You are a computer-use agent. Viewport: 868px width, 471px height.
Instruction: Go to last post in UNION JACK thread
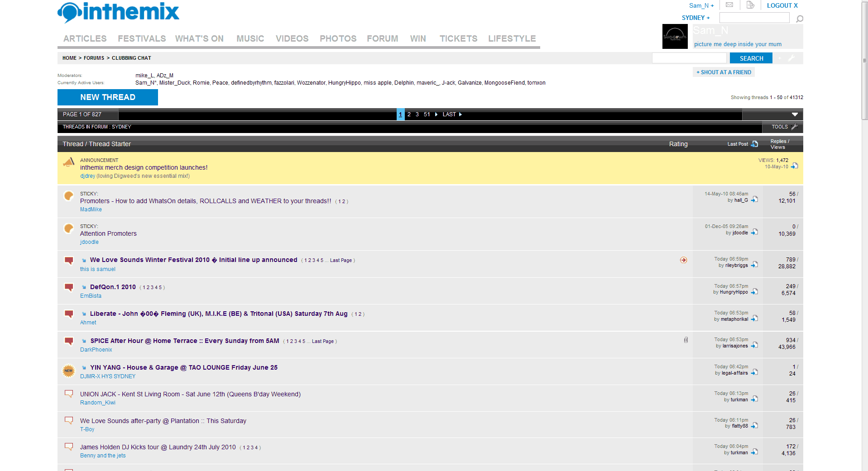point(754,399)
